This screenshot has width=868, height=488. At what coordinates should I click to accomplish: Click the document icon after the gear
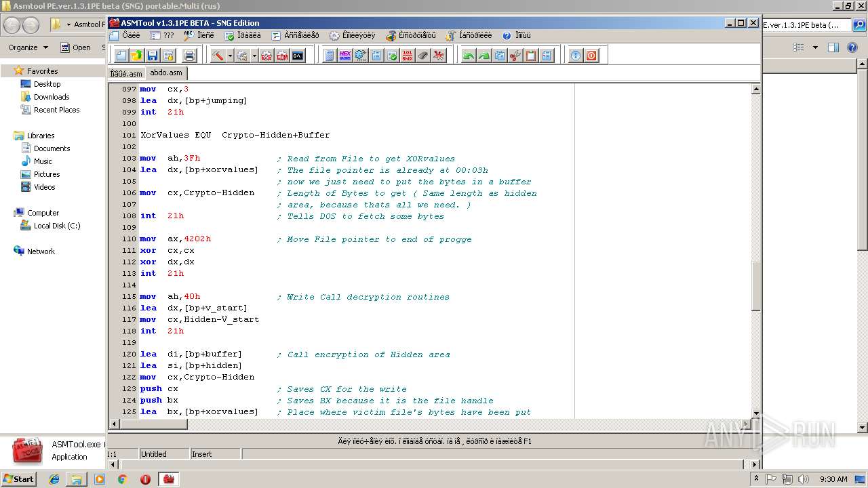[376, 56]
